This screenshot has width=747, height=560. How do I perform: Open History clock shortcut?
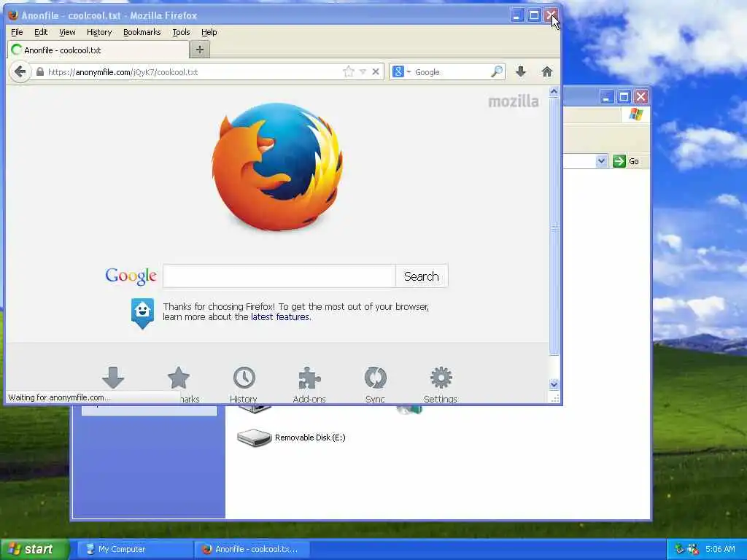(x=244, y=378)
